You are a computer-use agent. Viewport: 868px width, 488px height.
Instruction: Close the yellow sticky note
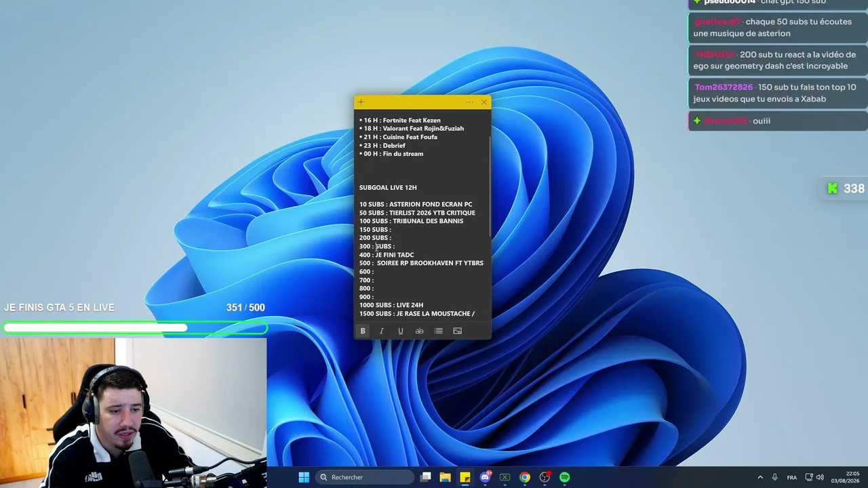[x=484, y=102]
